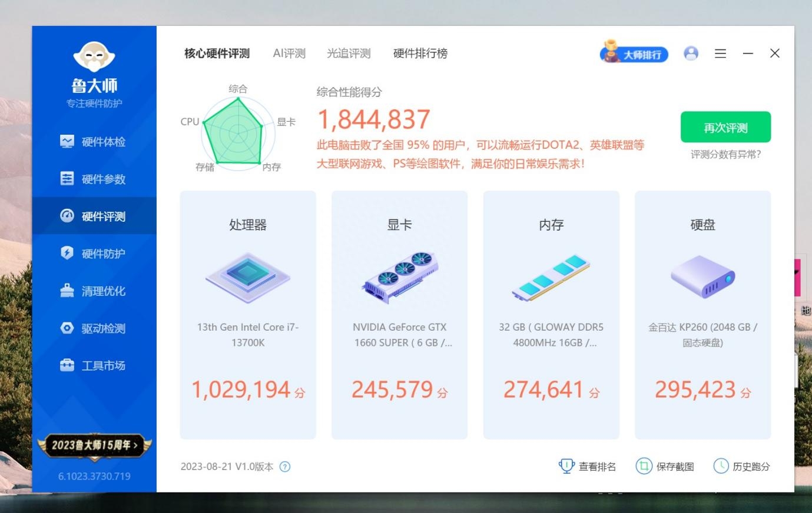The width and height of the screenshot is (812, 513).
Task: Click the 显卡 graphics card icon
Action: [400, 278]
